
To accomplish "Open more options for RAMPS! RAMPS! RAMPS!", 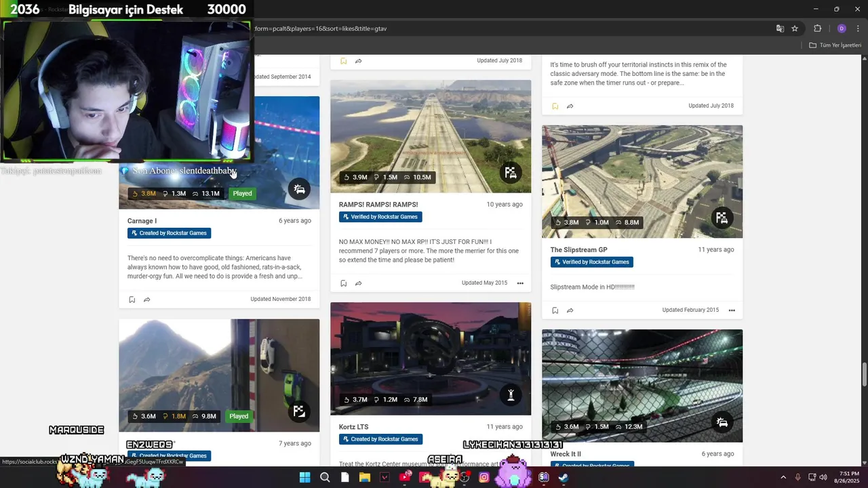I will 520,283.
